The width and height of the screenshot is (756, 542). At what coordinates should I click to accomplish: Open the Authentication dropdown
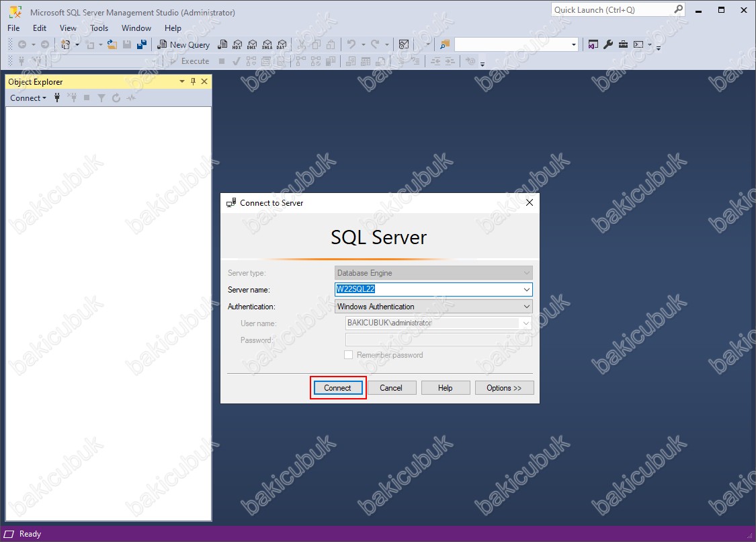[526, 307]
